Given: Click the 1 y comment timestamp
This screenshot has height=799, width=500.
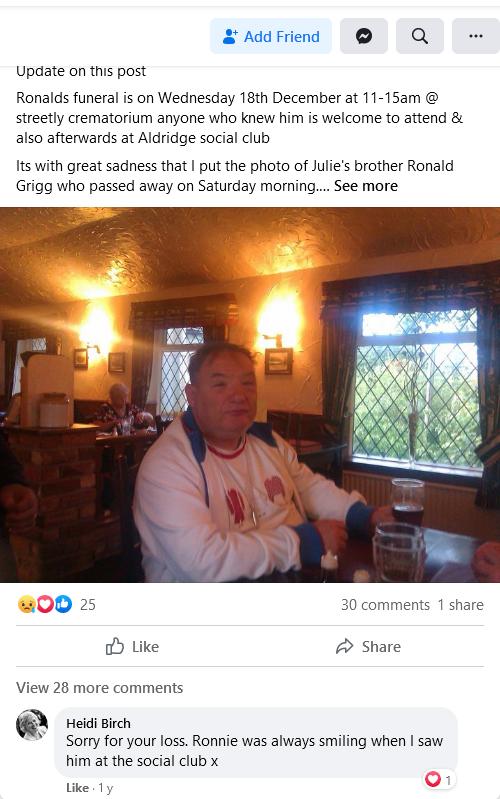Looking at the screenshot, I should click(x=106, y=788).
